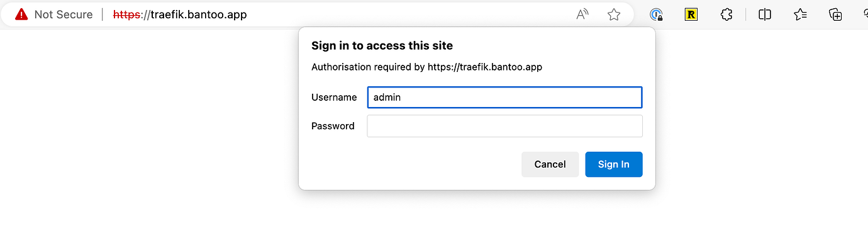Viewport: 868px width, 238px height.
Task: Open the password manager extension icon
Action: [x=657, y=14]
